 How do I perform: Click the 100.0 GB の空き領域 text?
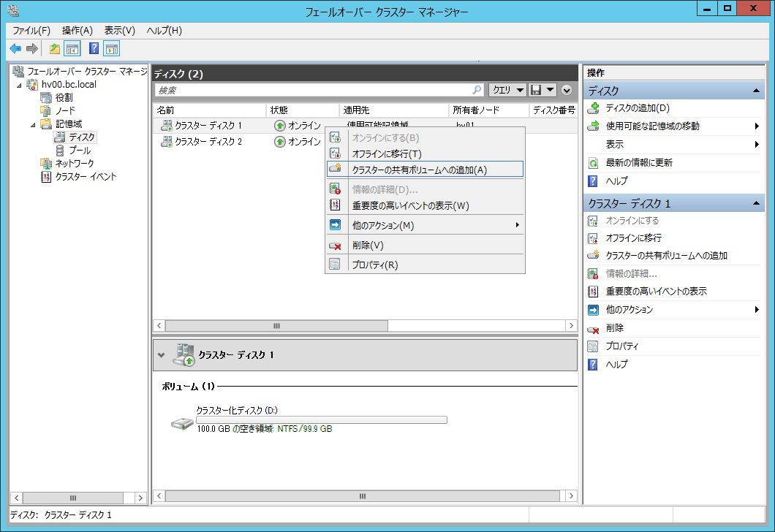235,429
